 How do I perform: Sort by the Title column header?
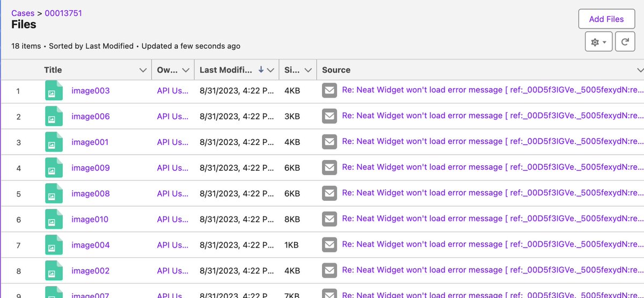[53, 70]
